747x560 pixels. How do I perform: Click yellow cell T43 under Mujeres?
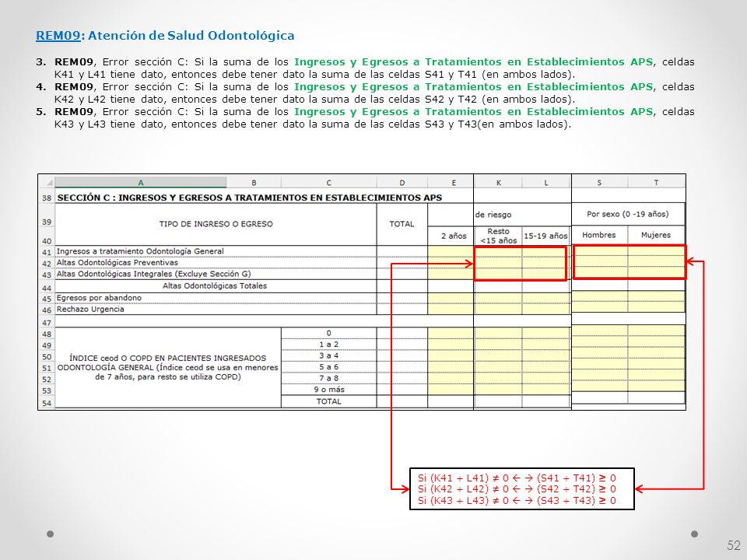pyautogui.click(x=656, y=273)
